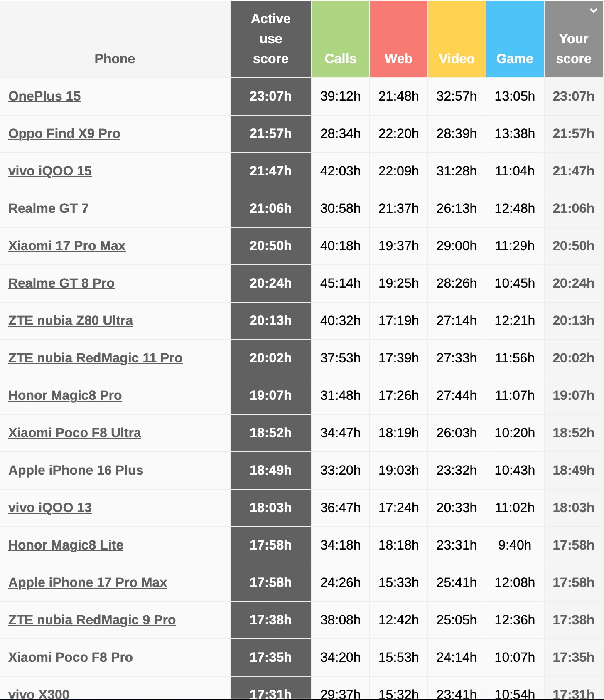
Task: Click the Honor Magic8 Pro link
Action: (x=65, y=395)
